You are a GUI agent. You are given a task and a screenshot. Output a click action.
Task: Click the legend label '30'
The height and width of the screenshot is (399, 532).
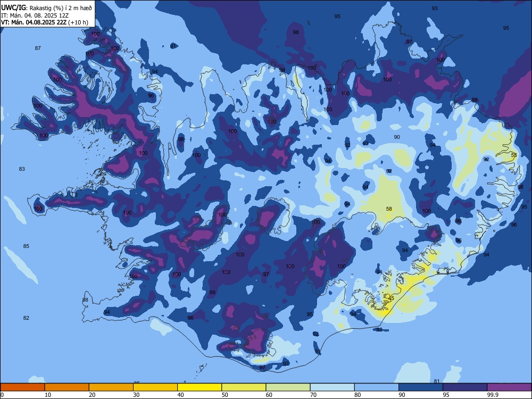click(136, 395)
